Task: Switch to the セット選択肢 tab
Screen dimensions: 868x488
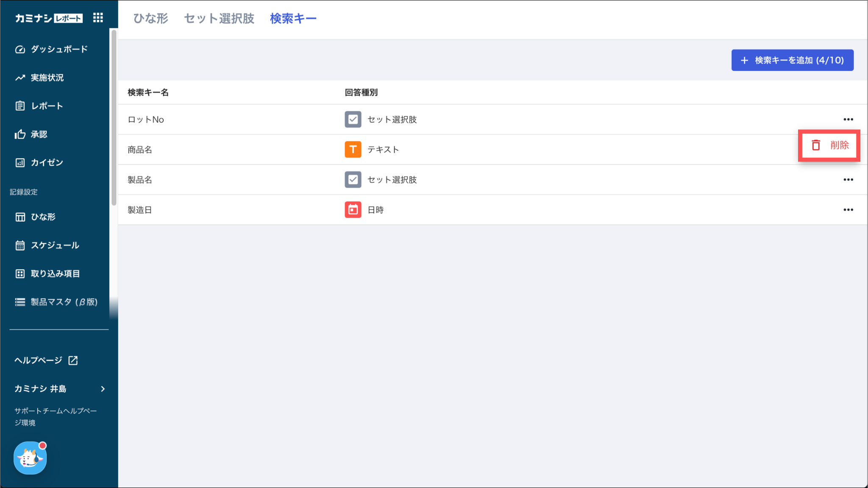Action: pos(219,19)
